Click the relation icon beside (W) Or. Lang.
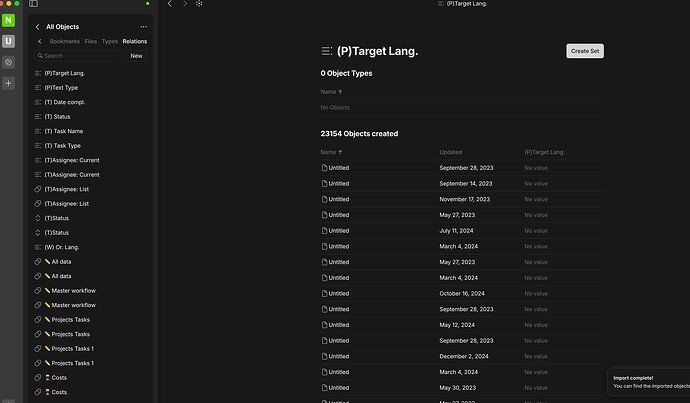 [x=38, y=247]
